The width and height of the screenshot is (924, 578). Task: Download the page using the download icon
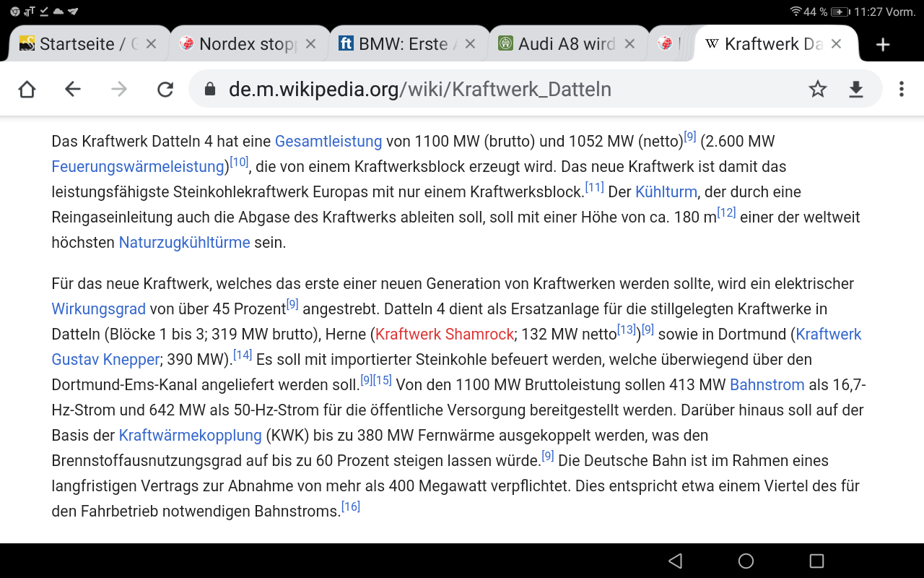click(855, 89)
